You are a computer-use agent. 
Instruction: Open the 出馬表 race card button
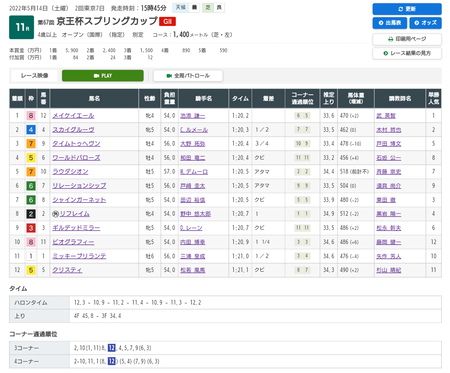[x=390, y=23]
